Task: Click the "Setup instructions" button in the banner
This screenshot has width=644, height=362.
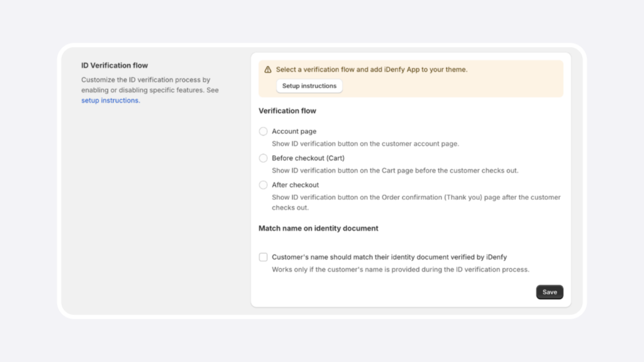Action: click(x=309, y=86)
